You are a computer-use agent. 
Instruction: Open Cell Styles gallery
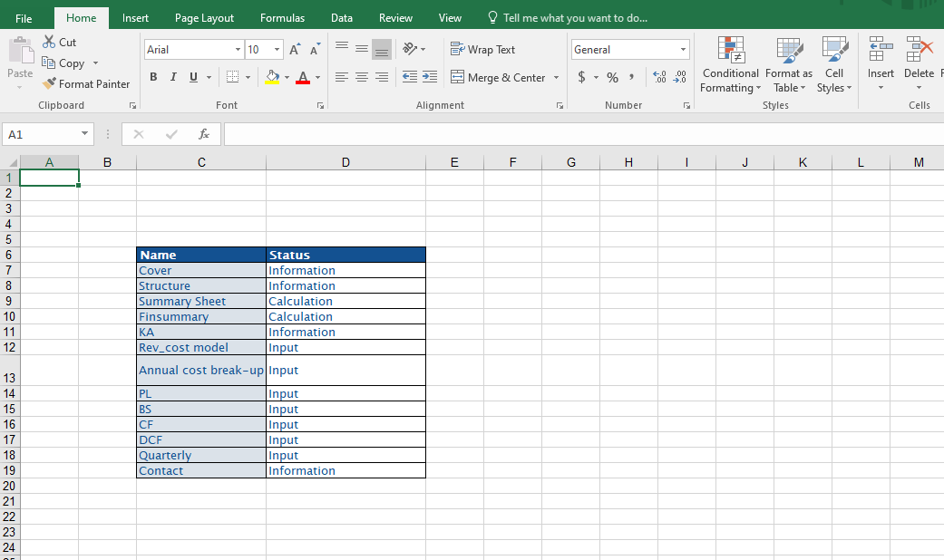[834, 64]
